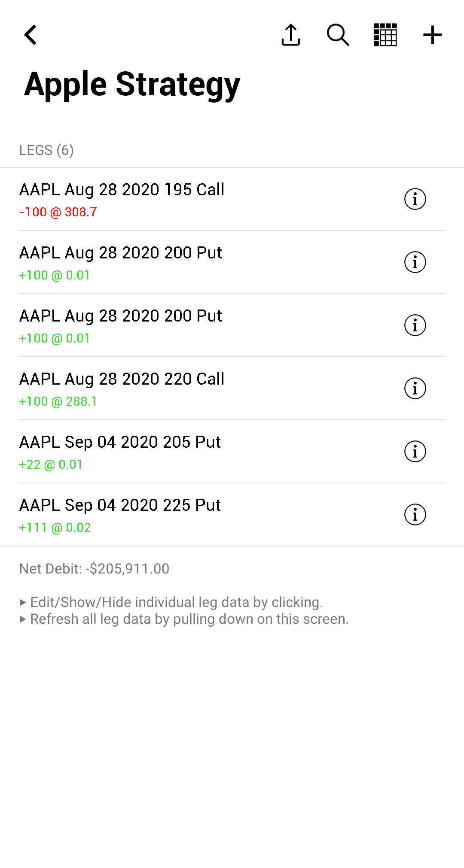Screen dimensions: 464x868
Task: Tap the back arrow icon
Action: [x=31, y=35]
